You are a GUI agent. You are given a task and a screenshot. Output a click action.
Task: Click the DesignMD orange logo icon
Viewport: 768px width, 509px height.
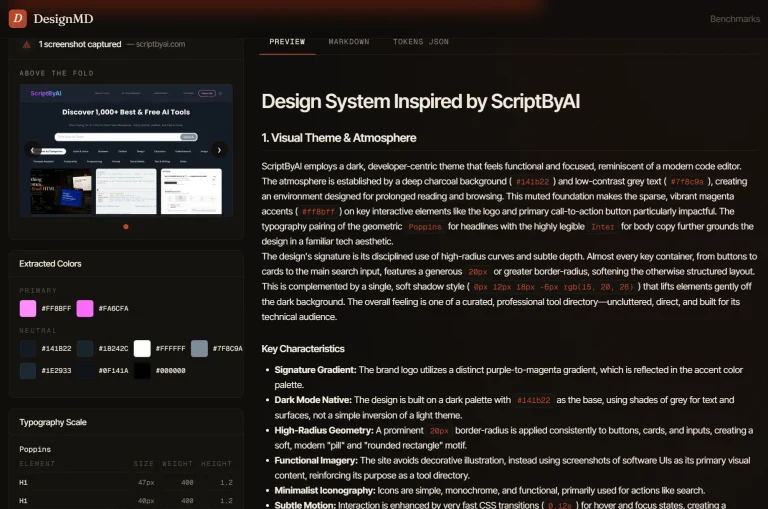18,19
